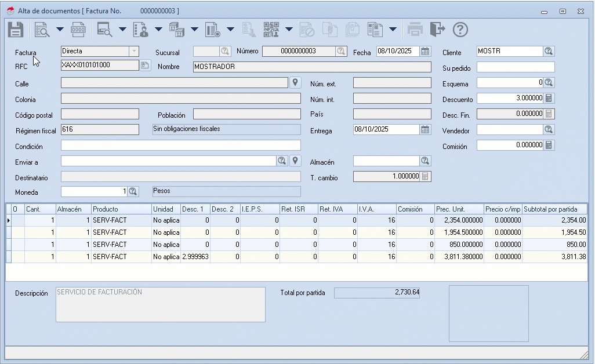595x364 pixels.
Task: Open the calendar next to Fecha
Action: pyautogui.click(x=425, y=51)
